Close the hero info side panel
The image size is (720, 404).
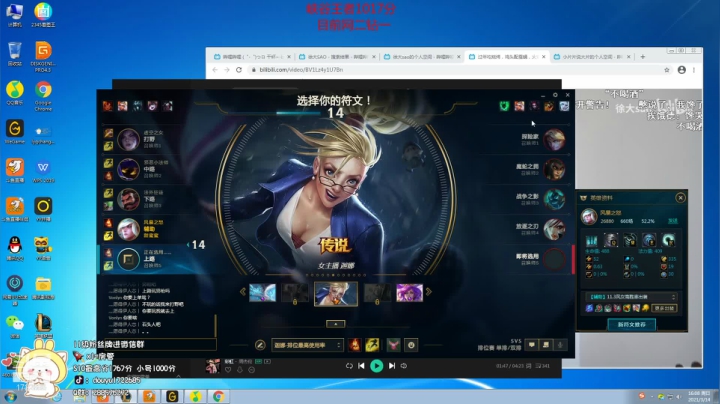pos(681,198)
